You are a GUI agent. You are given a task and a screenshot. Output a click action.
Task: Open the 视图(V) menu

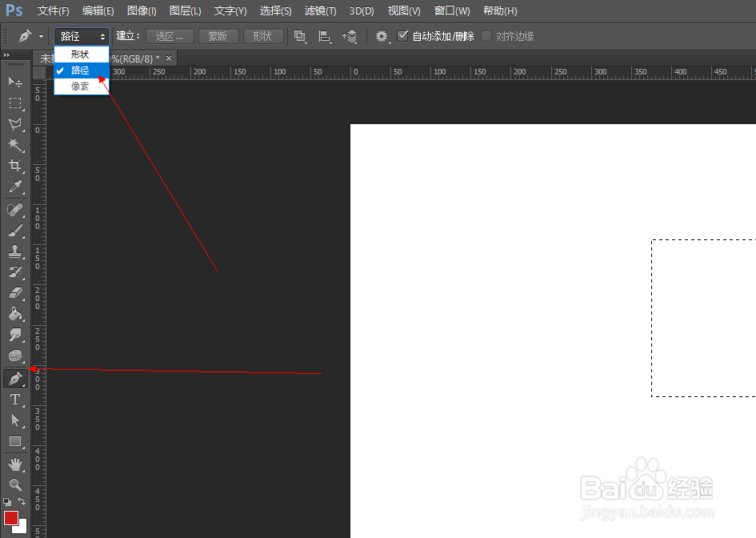pyautogui.click(x=404, y=10)
